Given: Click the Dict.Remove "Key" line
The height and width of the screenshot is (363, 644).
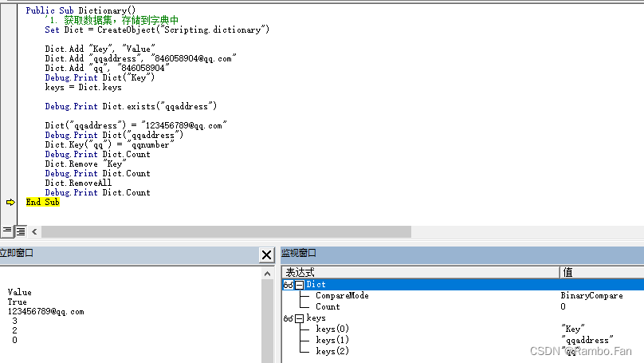Looking at the screenshot, I should pos(86,164).
